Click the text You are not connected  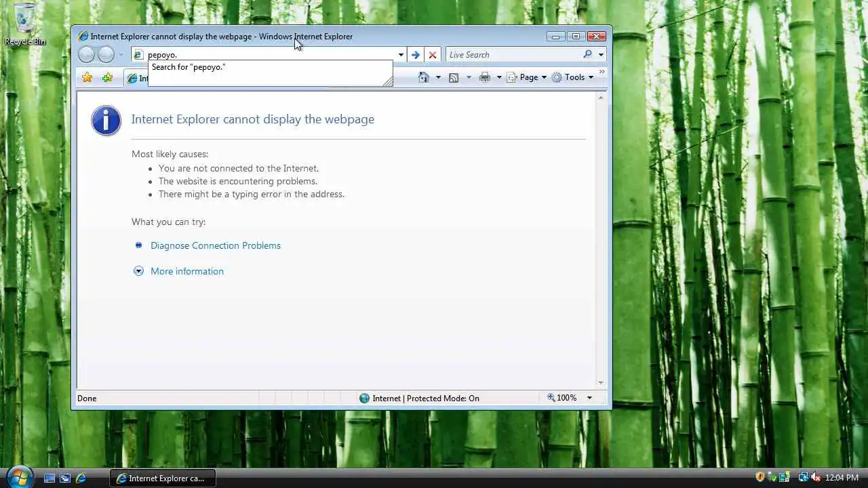click(x=239, y=168)
